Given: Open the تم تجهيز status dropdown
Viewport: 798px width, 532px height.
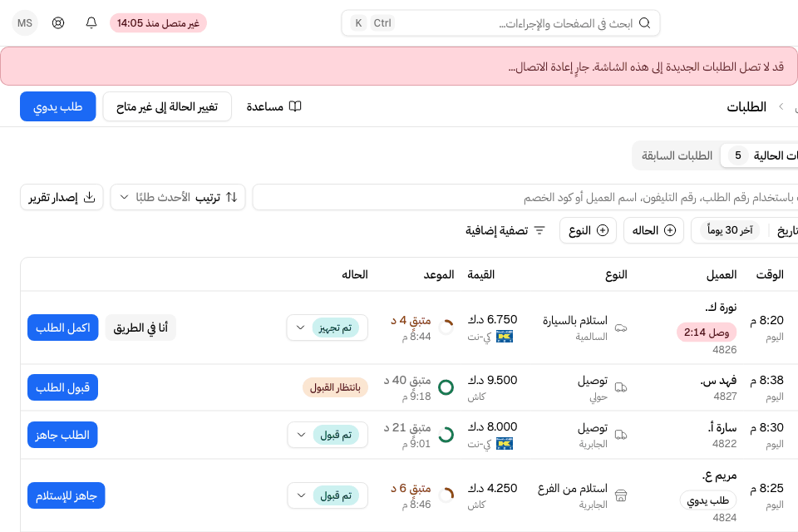Looking at the screenshot, I should click(x=328, y=328).
